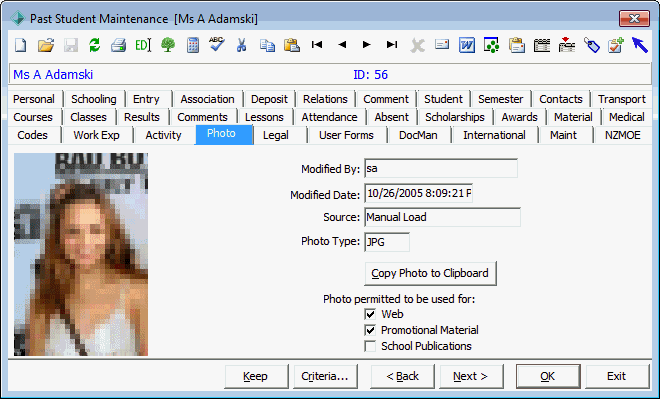
Task: Print using the printer toolbar icon
Action: (118, 45)
